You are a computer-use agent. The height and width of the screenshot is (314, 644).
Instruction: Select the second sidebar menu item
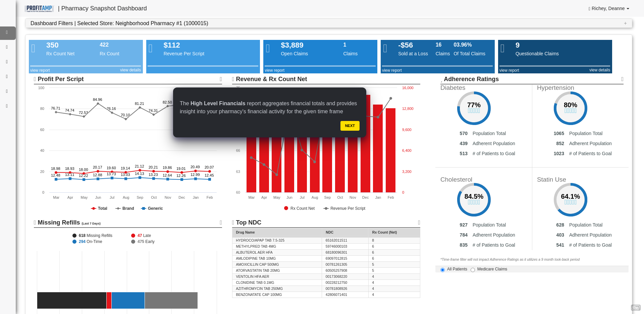(7, 47)
